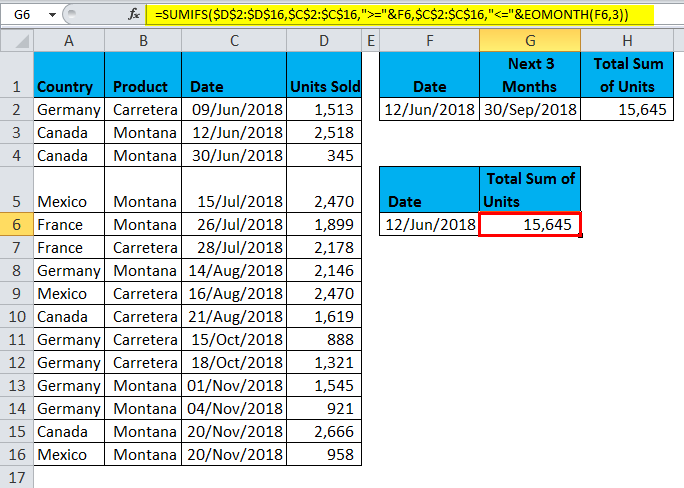Select the 28/Jul/2018 date cell

(234, 247)
